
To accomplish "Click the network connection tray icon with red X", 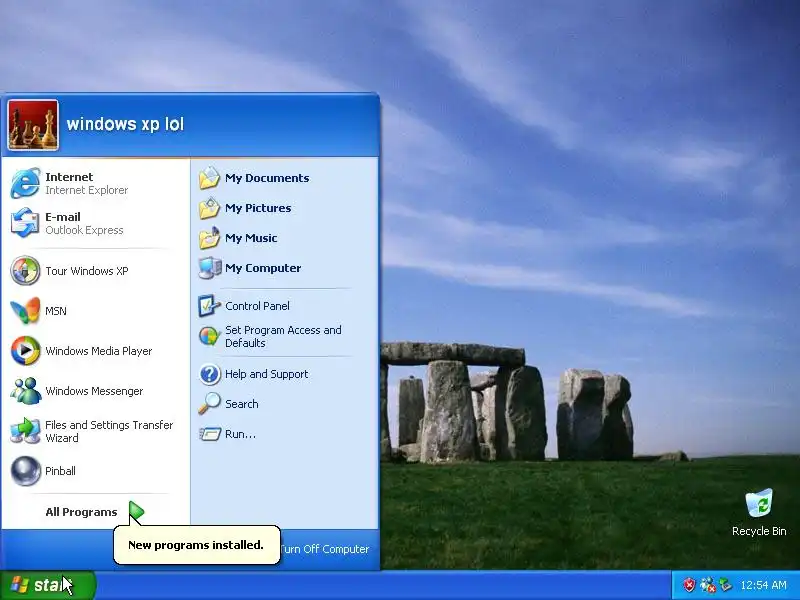I will click(x=708, y=585).
